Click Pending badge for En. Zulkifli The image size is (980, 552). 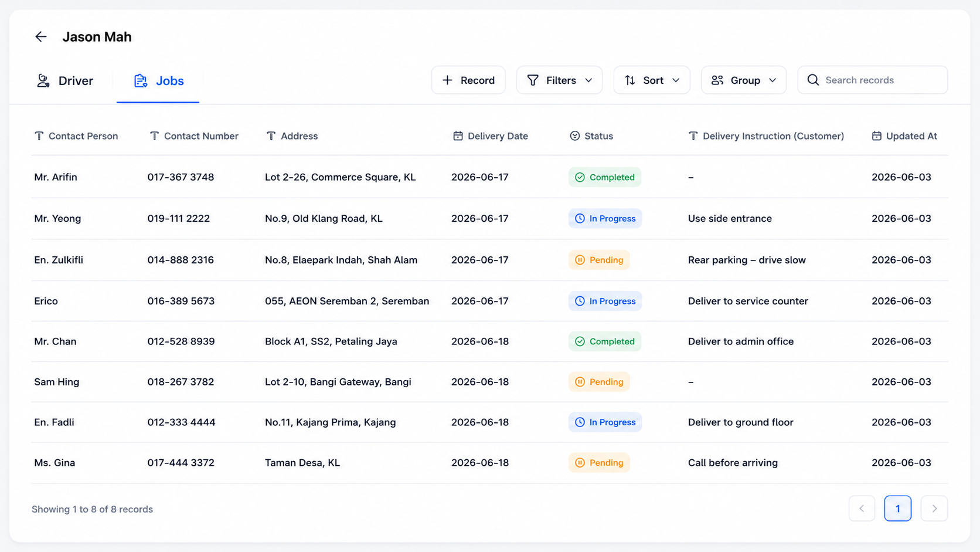click(599, 260)
